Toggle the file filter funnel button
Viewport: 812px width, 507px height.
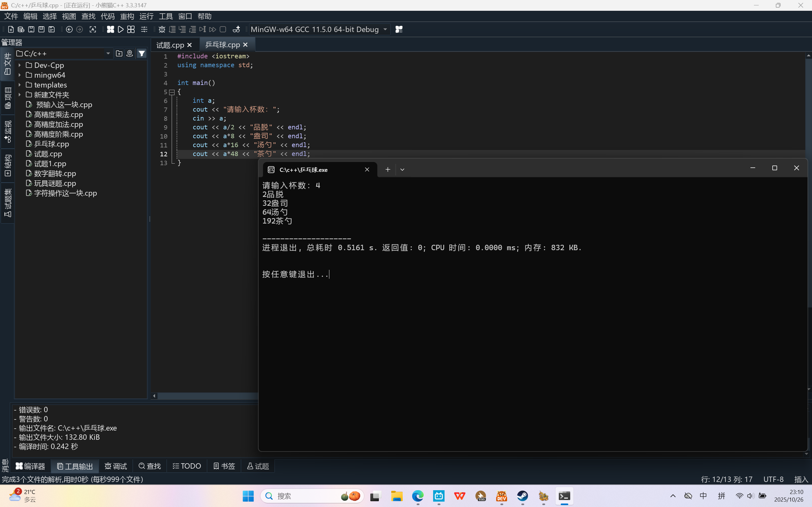(142, 54)
